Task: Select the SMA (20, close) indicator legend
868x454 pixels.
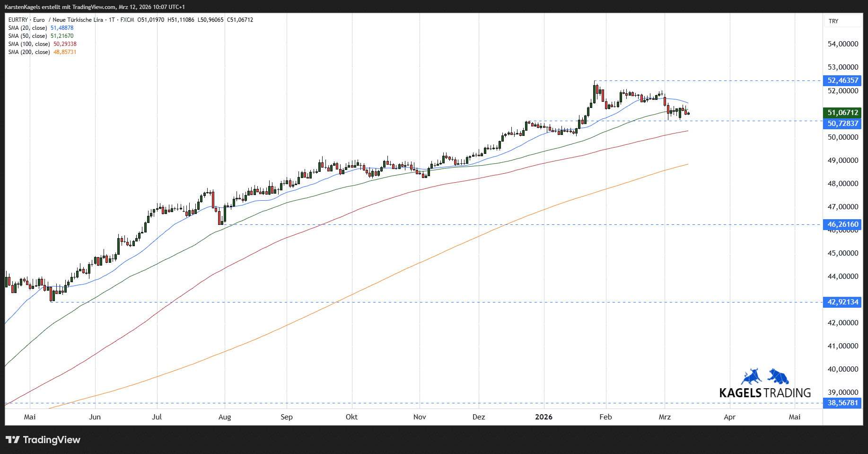Action: 41,28
